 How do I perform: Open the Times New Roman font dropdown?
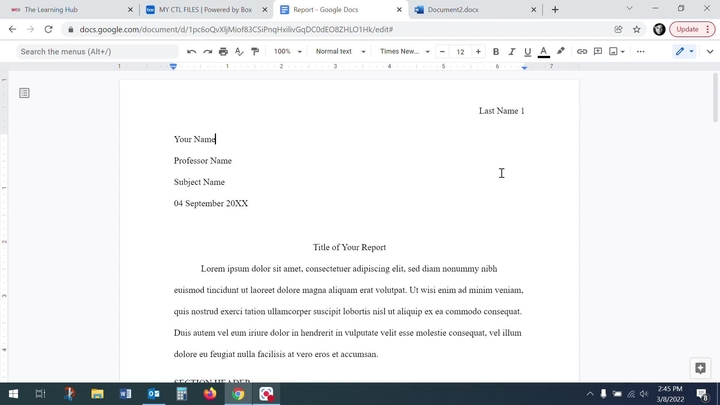[404, 51]
